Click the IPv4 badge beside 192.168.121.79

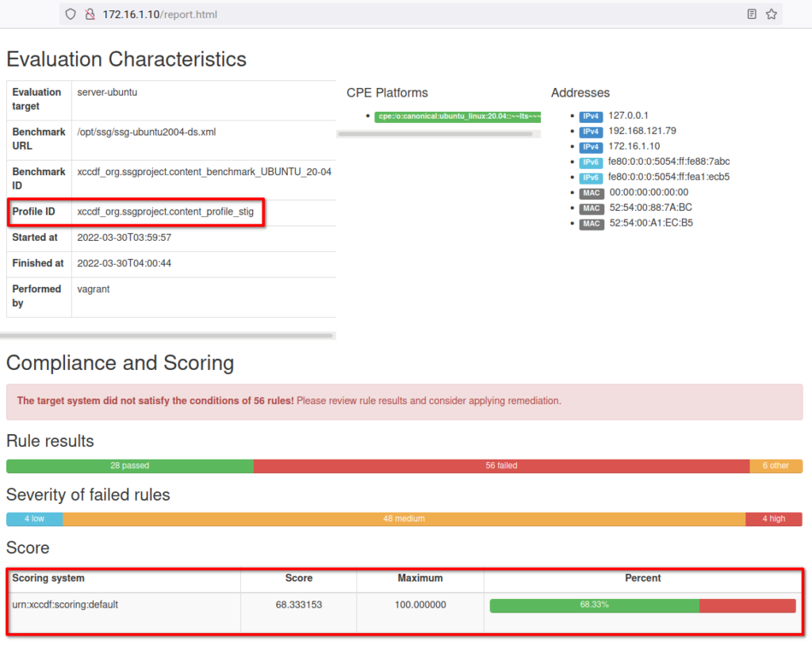(x=591, y=131)
